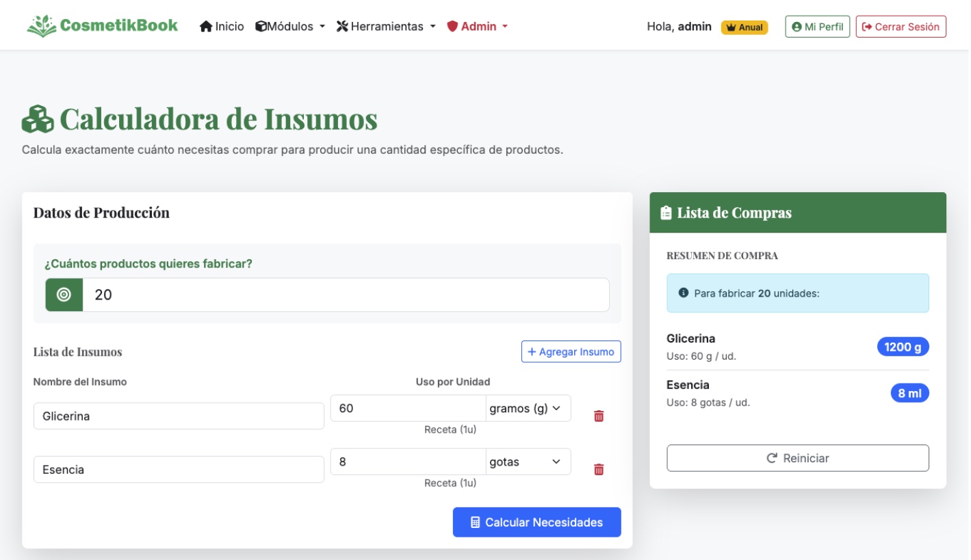The height and width of the screenshot is (560, 971).
Task: Click Cerrar Sesión to log out
Action: point(901,25)
